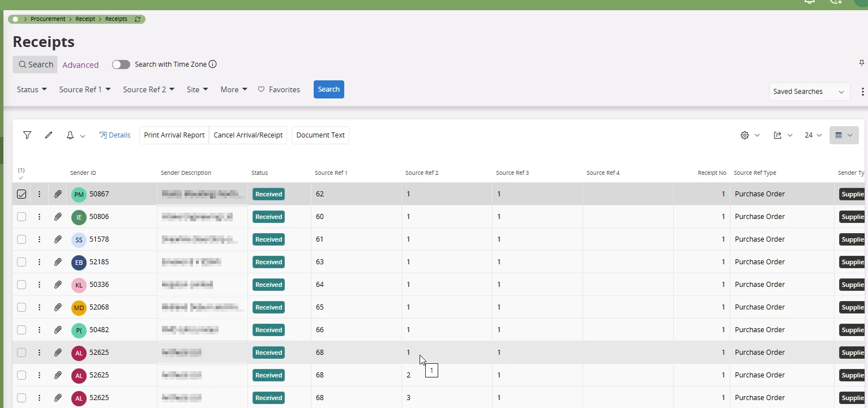The width and height of the screenshot is (868, 408).
Task: Click the SS avatar for sender 51578
Action: pos(79,240)
